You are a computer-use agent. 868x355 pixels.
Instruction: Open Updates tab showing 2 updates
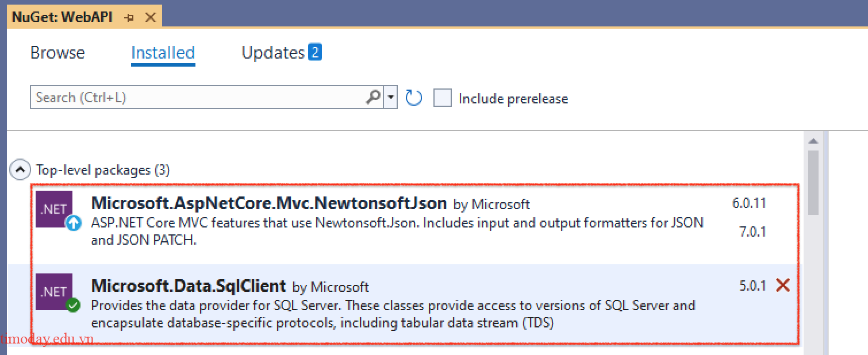pos(274,52)
